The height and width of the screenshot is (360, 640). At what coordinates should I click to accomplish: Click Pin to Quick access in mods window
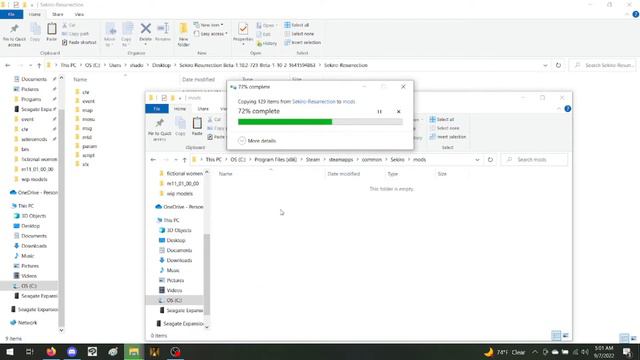point(160,129)
